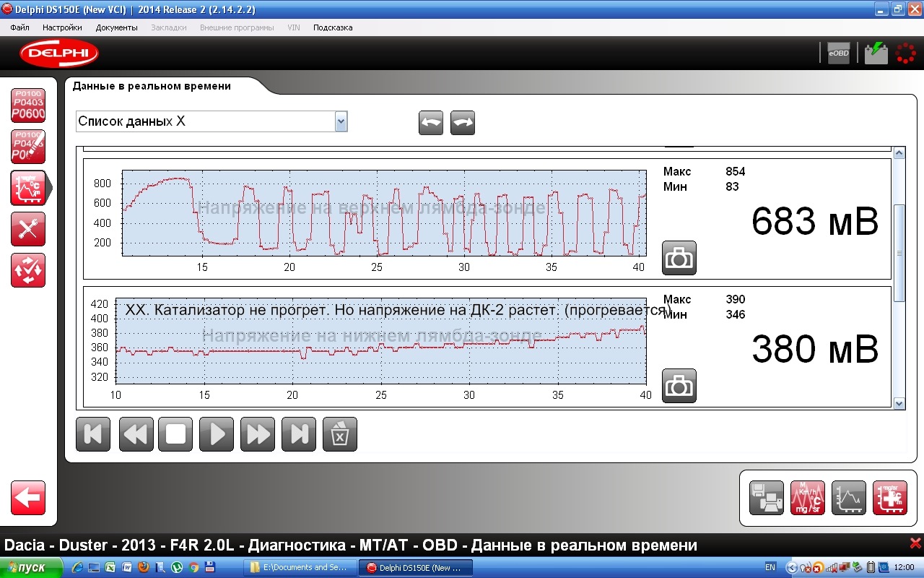Fast forward the recorded data
The image size is (924, 578).
tap(258, 434)
